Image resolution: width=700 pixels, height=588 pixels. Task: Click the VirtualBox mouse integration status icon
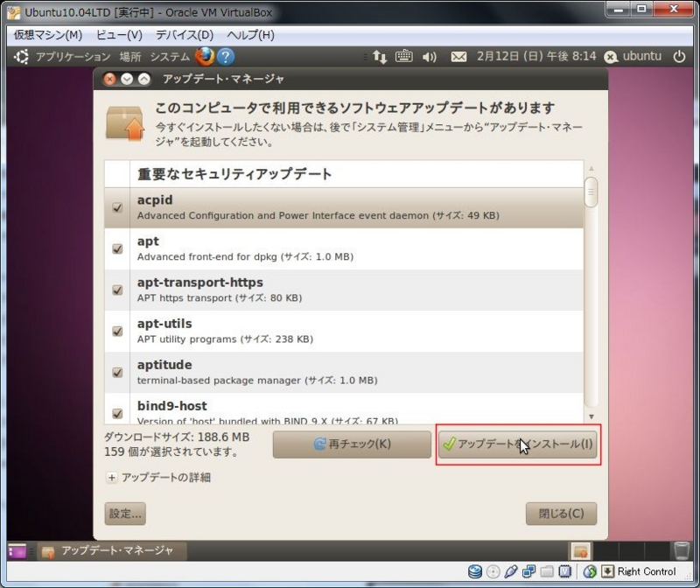click(590, 571)
